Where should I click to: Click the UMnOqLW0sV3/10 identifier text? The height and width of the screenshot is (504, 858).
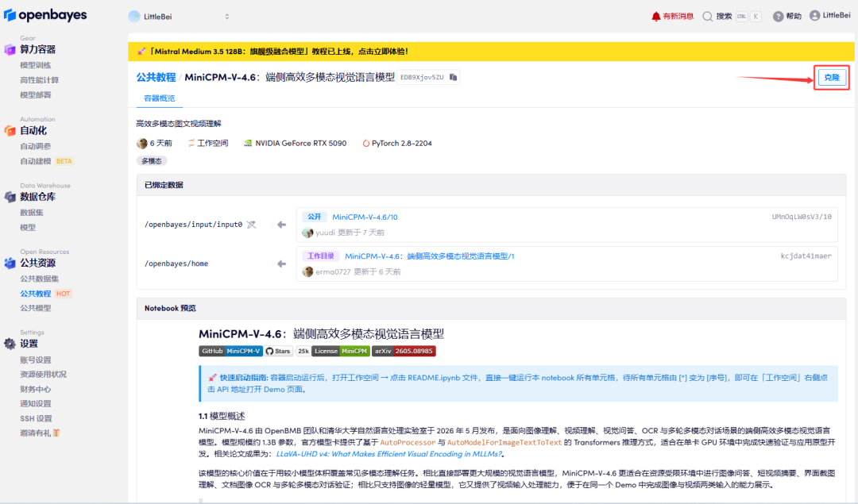pos(802,217)
